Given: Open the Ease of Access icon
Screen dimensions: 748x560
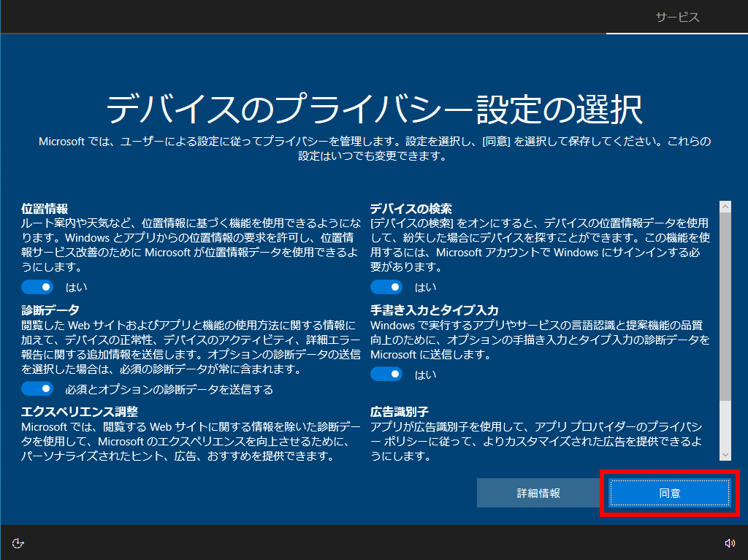Looking at the screenshot, I should click(x=18, y=543).
